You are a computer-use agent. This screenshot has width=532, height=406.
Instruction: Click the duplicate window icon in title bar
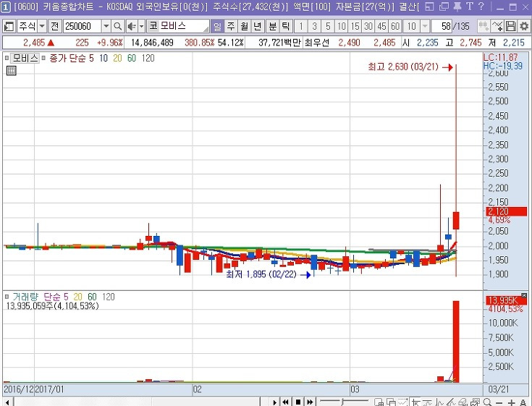pos(444,7)
